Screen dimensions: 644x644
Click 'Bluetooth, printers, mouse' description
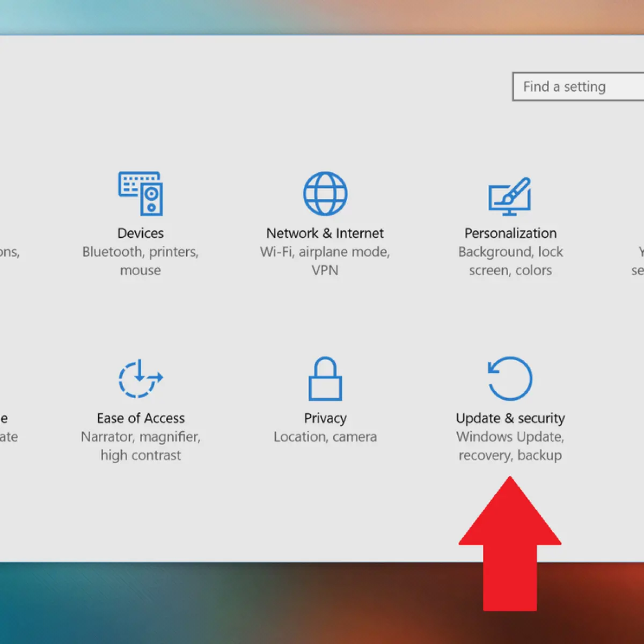pos(141,261)
